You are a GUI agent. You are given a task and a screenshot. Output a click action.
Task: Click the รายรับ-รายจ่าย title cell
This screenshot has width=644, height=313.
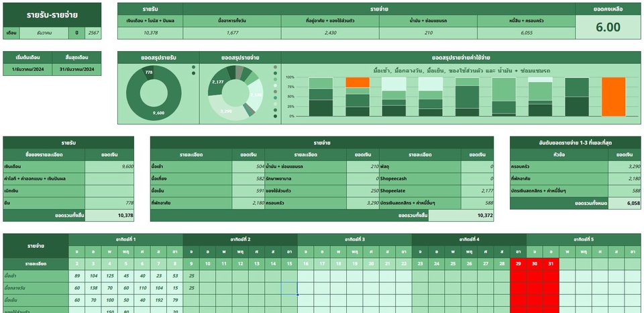pos(52,14)
